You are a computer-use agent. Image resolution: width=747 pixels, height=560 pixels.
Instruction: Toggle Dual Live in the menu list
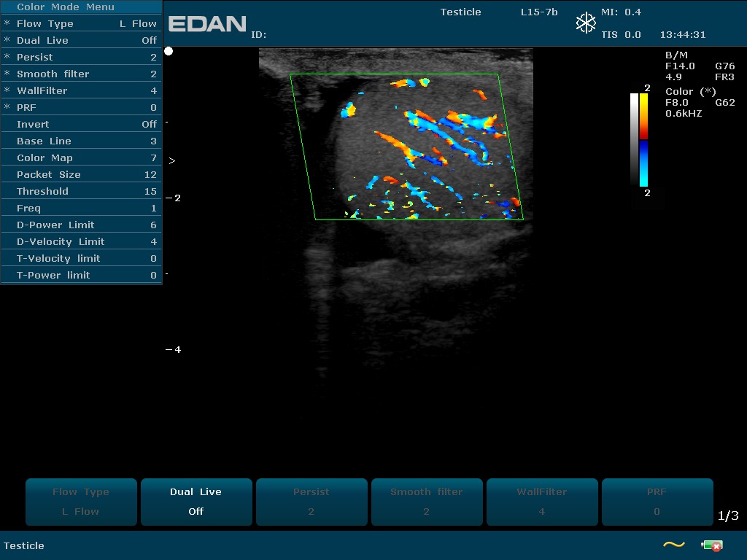click(x=81, y=40)
